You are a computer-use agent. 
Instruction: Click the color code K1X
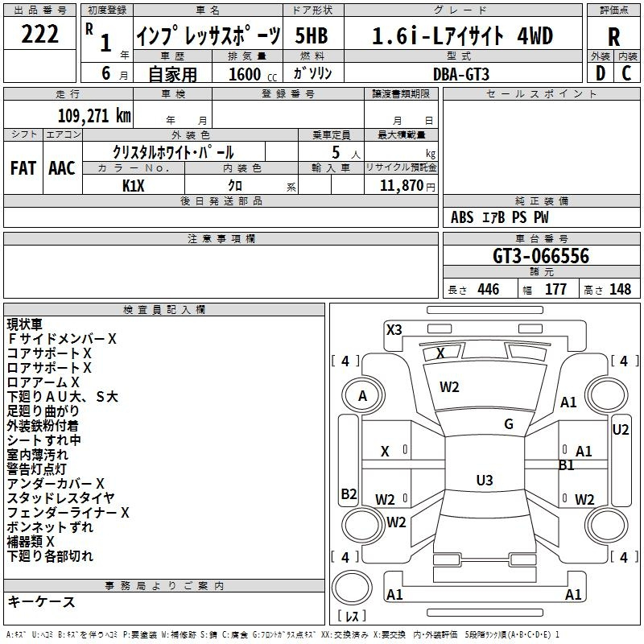tap(133, 185)
